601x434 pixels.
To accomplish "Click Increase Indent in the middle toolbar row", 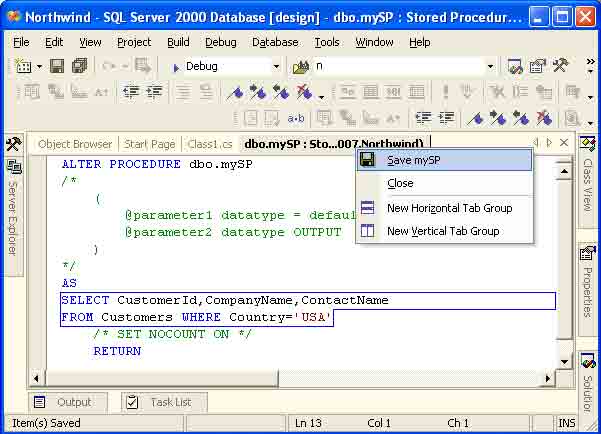I will [154, 92].
